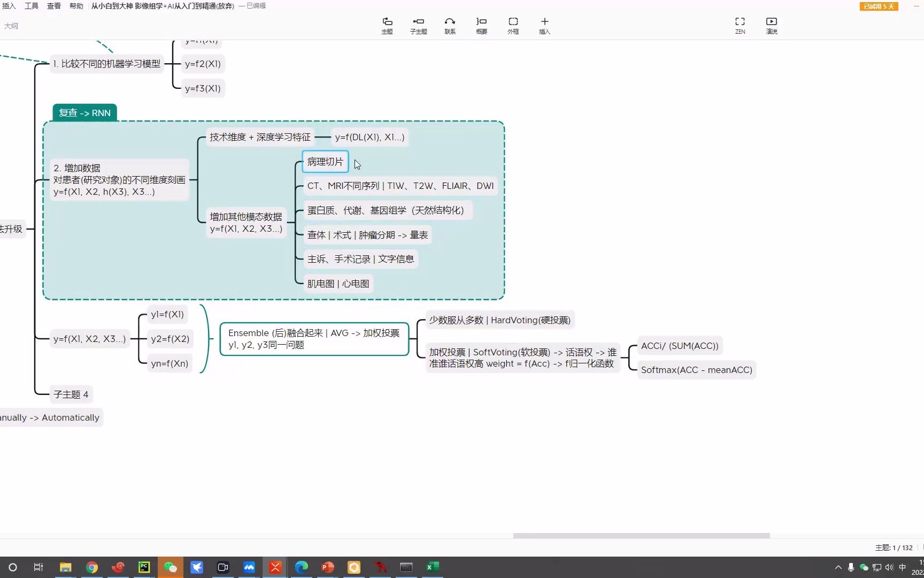This screenshot has height=578, width=924.
Task: Select the 2. 增加数据 topic
Action: (119, 180)
